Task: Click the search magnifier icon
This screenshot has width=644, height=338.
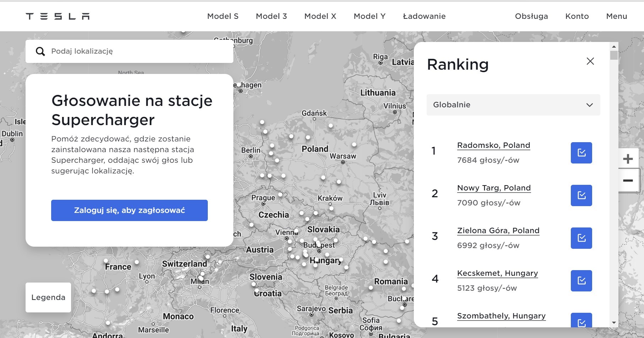Action: coord(40,52)
